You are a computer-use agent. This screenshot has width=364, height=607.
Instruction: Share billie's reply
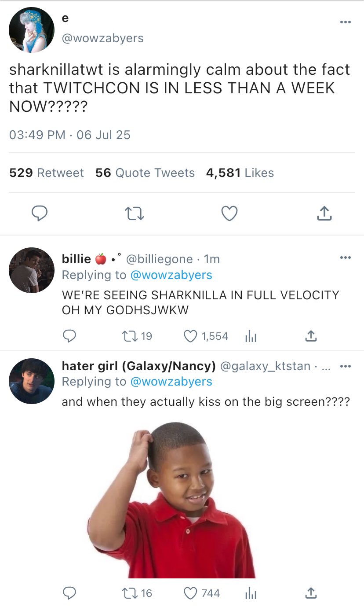coord(310,337)
